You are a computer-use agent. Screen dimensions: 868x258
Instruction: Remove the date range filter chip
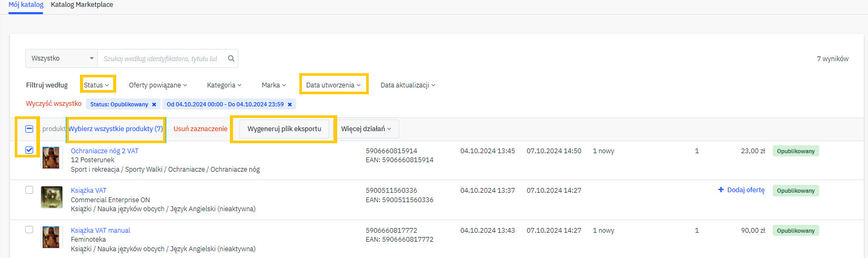coord(290,105)
